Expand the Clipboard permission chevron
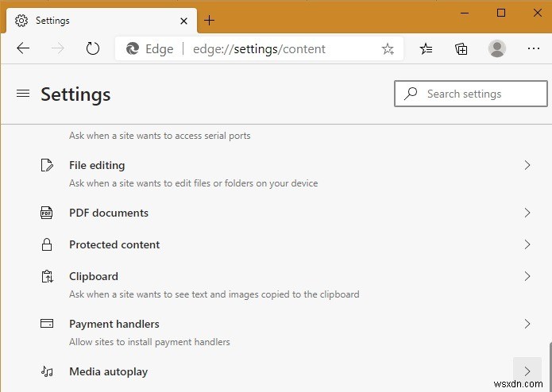 click(527, 276)
